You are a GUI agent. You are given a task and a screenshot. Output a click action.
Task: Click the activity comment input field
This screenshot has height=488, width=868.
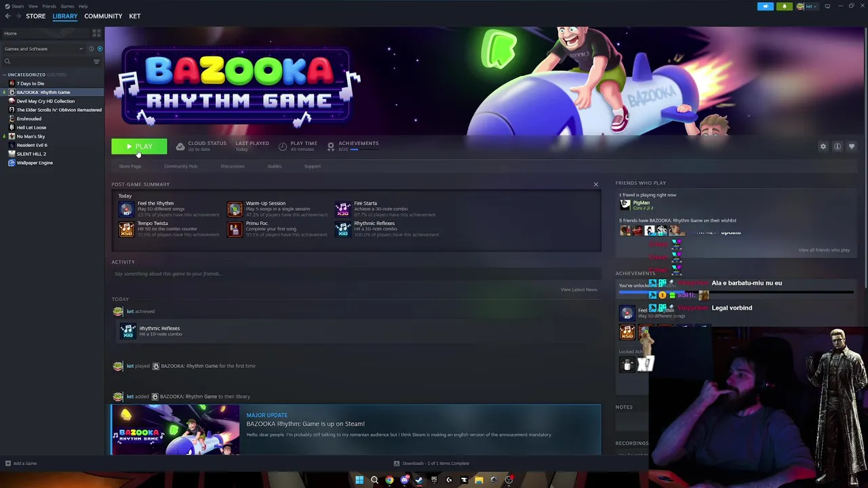point(356,274)
